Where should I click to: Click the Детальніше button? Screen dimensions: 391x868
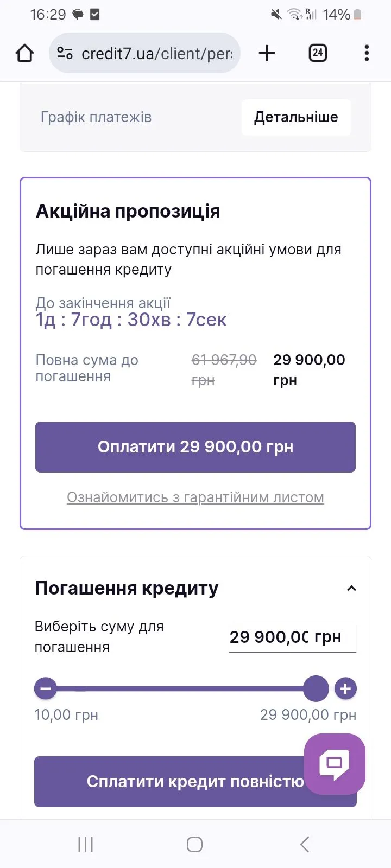click(296, 117)
